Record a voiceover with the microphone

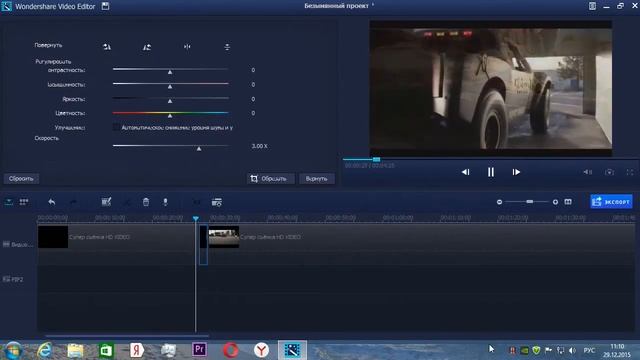click(165, 202)
